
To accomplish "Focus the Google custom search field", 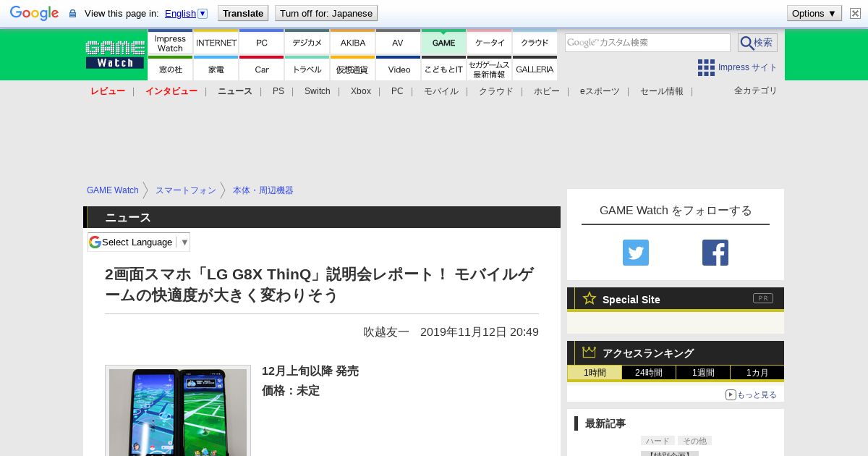I will click(x=647, y=43).
